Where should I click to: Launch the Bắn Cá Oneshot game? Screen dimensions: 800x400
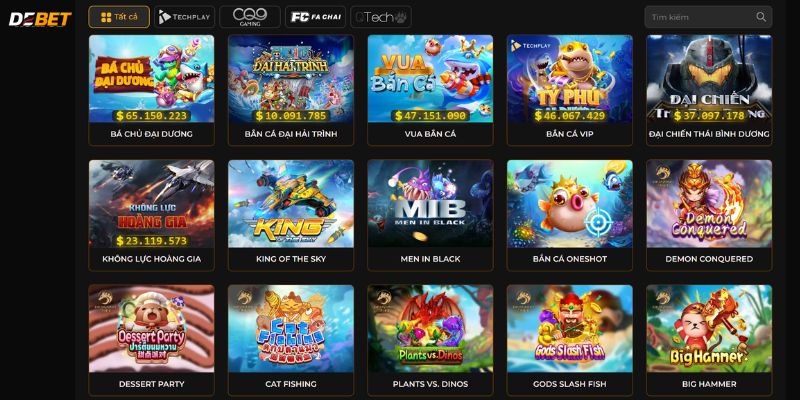[569, 215]
